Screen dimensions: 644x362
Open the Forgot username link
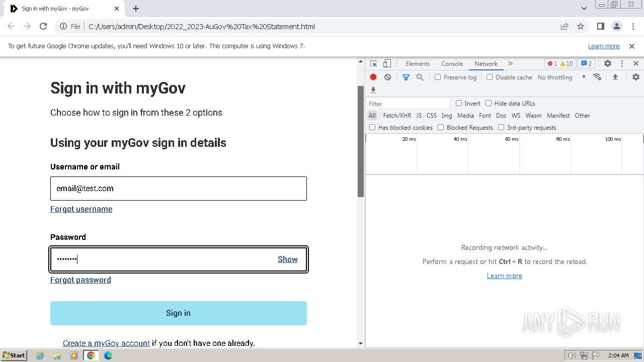pos(82,209)
